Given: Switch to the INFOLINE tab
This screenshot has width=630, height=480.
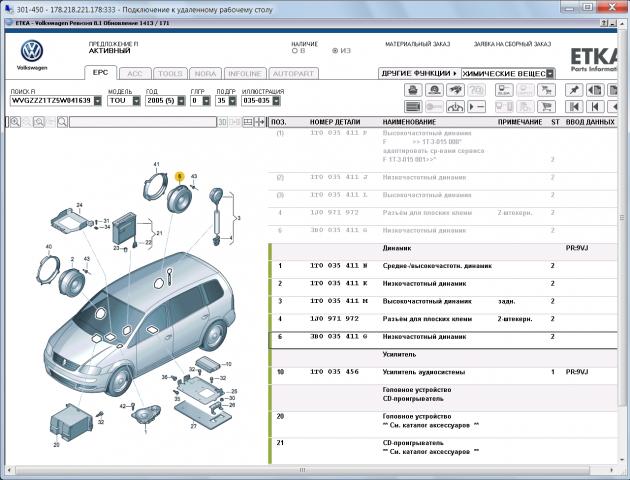Looking at the screenshot, I should [x=245, y=74].
